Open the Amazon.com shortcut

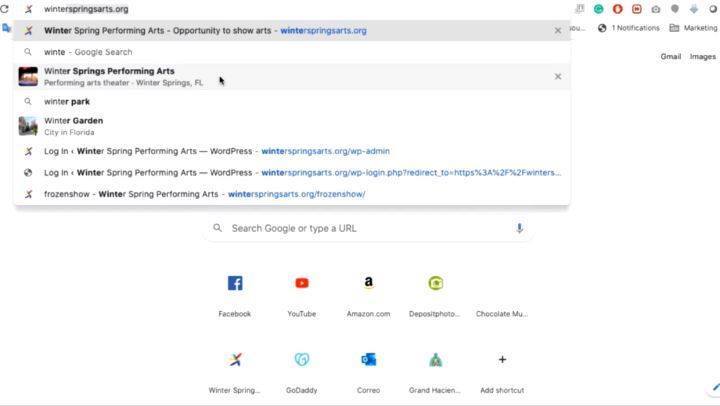coord(368,295)
